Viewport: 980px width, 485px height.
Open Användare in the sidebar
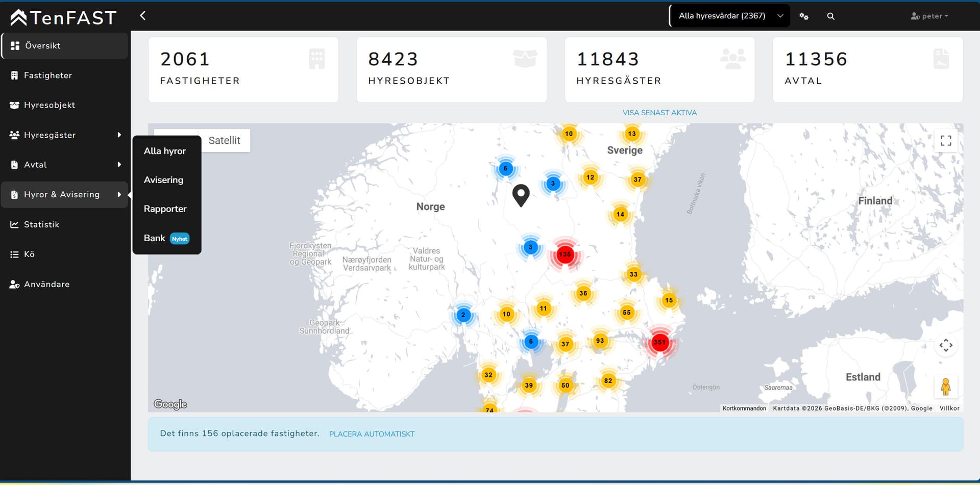click(x=65, y=284)
